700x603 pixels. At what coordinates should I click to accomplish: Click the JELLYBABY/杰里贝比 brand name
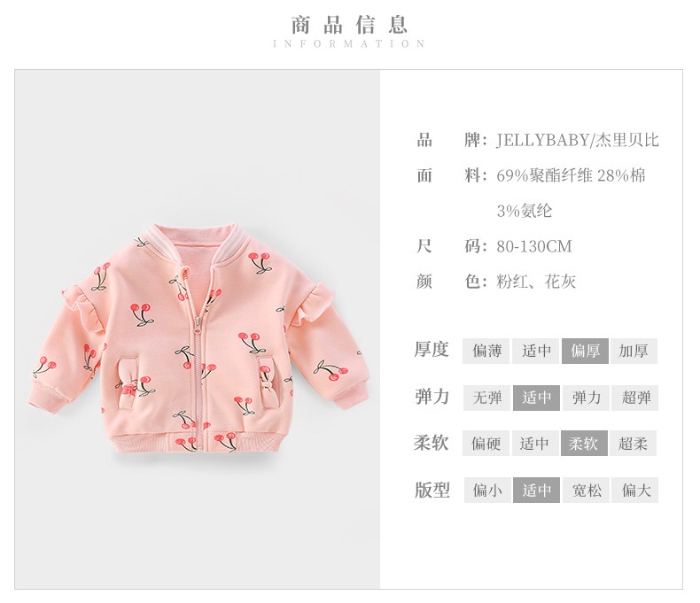(577, 140)
